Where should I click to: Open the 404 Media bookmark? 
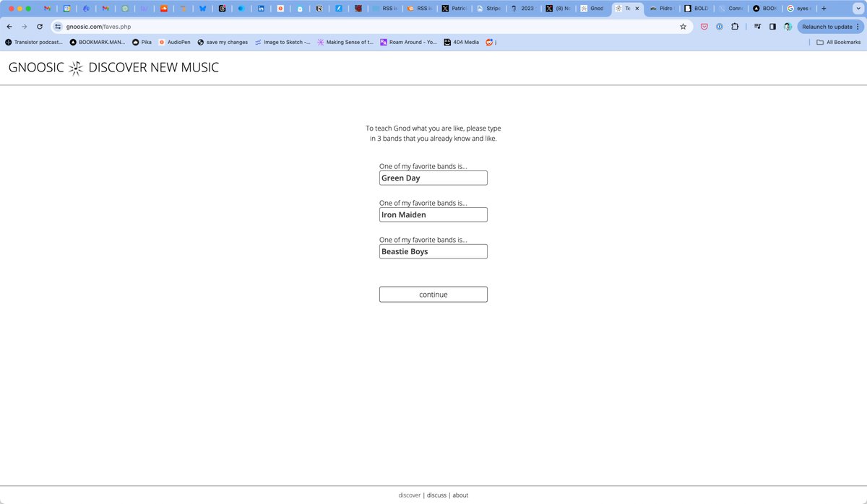coord(461,42)
